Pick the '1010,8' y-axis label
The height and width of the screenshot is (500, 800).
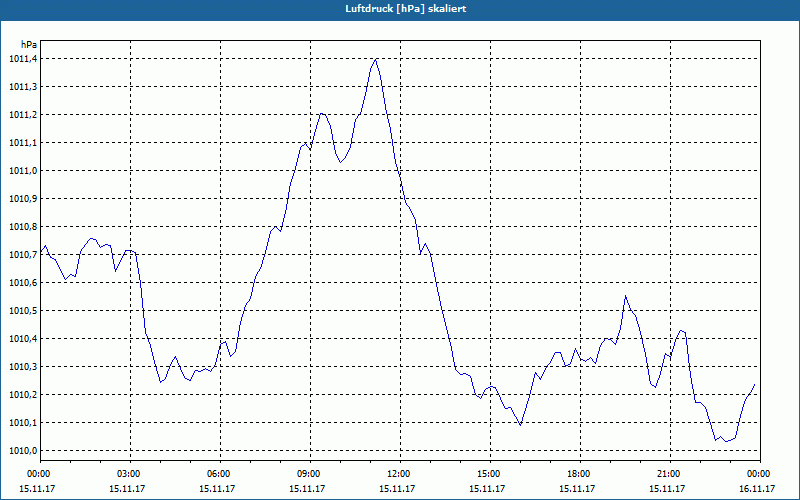point(23,227)
